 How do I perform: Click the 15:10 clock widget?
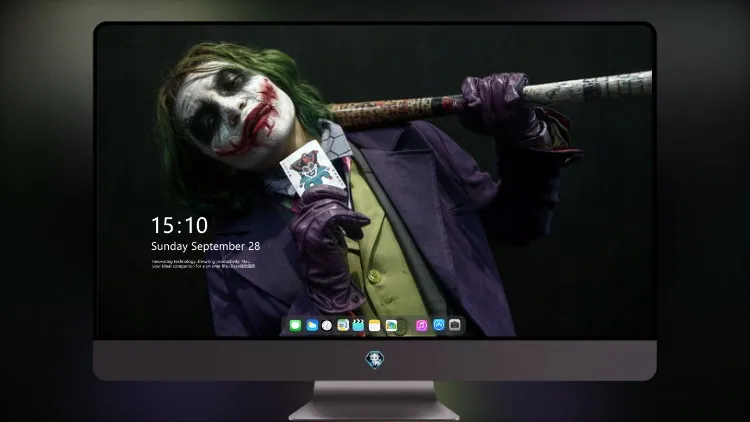point(179,225)
